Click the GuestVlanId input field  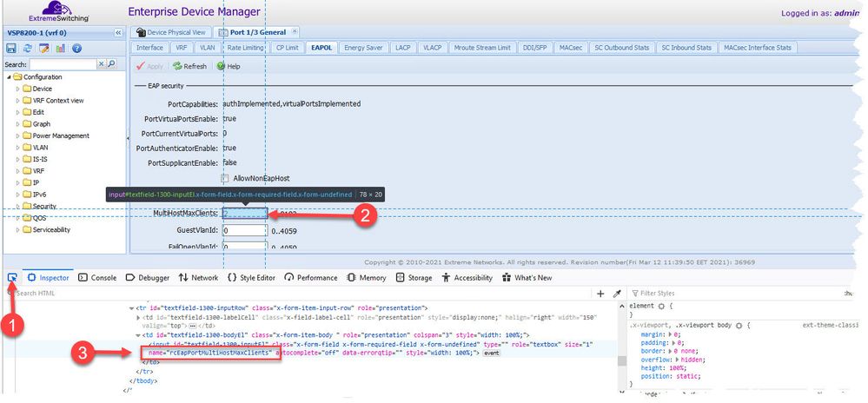pyautogui.click(x=244, y=231)
